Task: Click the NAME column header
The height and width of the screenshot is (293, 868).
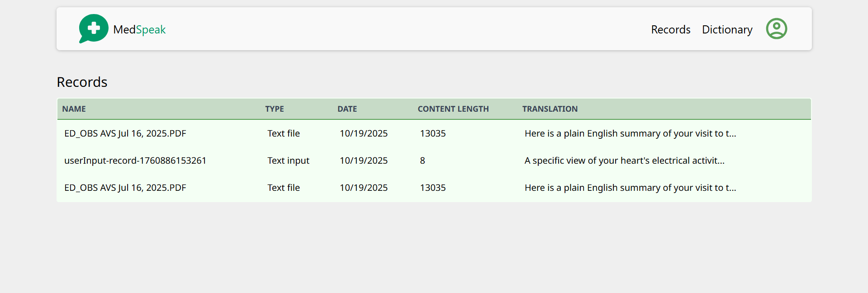Action: coord(74,109)
